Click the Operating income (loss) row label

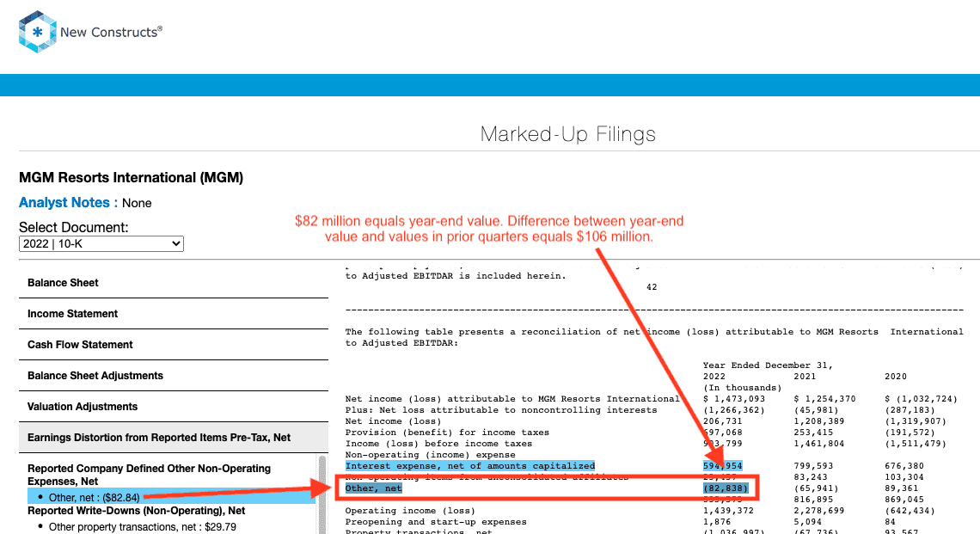click(x=410, y=511)
